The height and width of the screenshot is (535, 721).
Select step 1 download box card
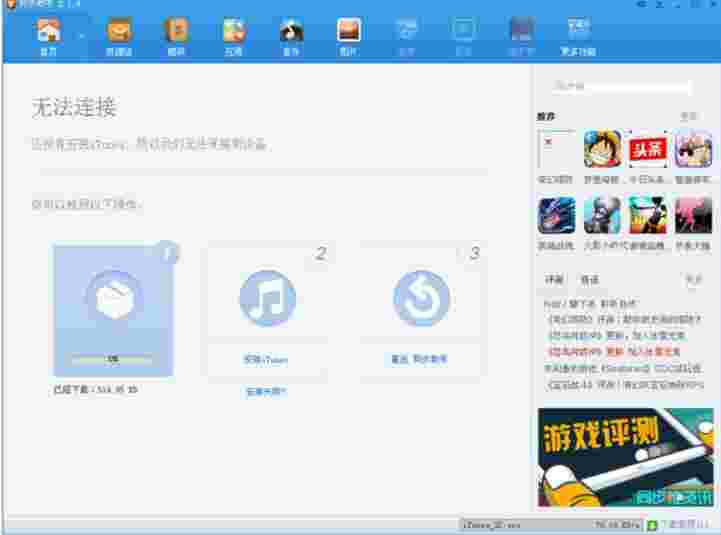[114, 310]
